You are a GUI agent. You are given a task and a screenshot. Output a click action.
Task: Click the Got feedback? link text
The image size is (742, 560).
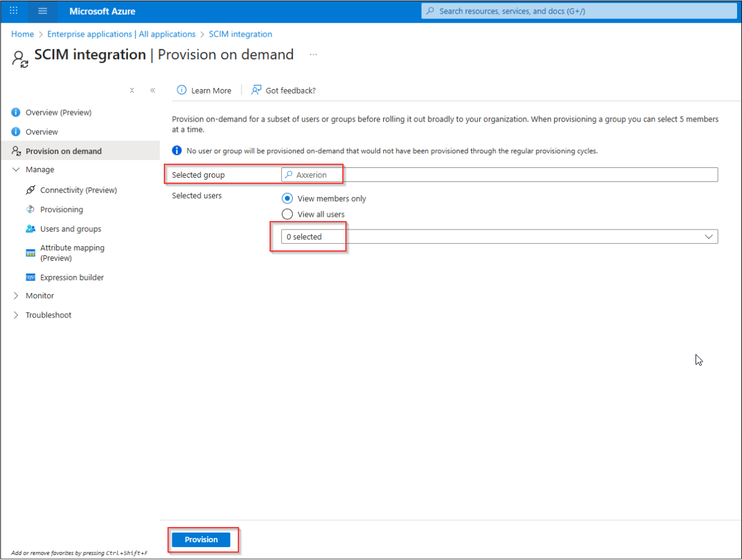pyautogui.click(x=291, y=90)
